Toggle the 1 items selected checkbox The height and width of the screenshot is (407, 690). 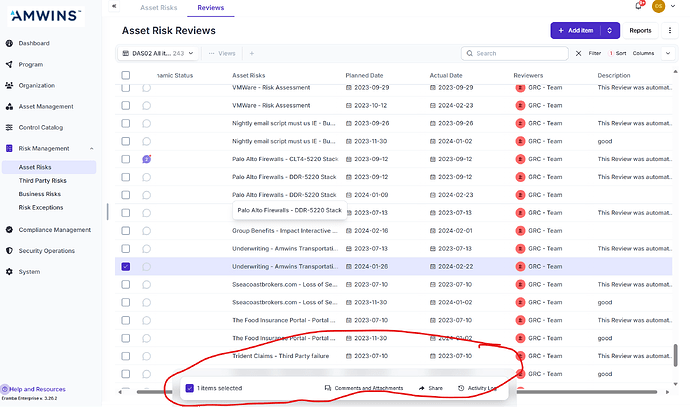(x=190, y=388)
